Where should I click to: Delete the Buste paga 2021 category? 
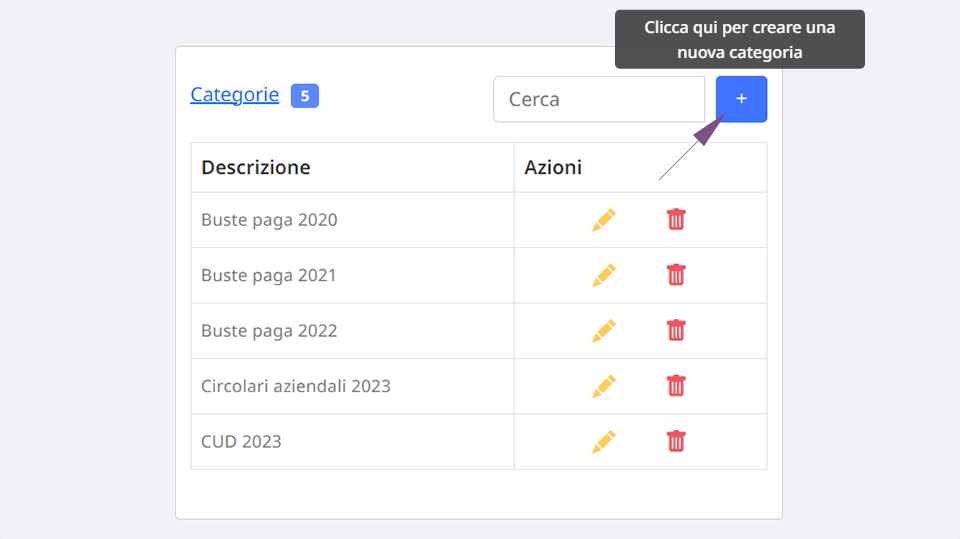[676, 275]
